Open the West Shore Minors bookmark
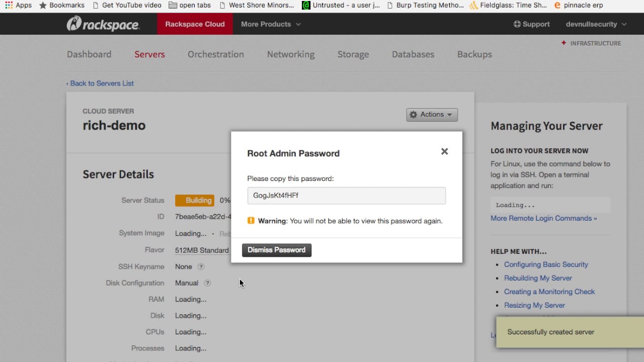Viewport: 644px width, 362px height. tap(257, 5)
